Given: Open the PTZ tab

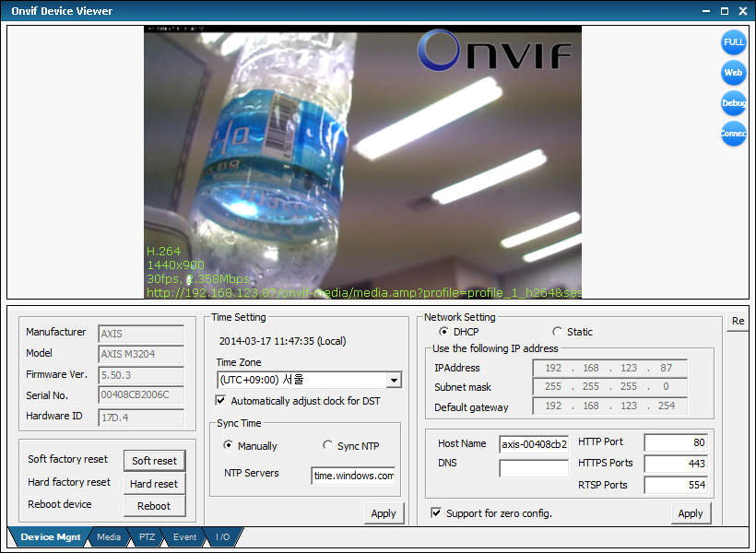Looking at the screenshot, I should [x=146, y=536].
